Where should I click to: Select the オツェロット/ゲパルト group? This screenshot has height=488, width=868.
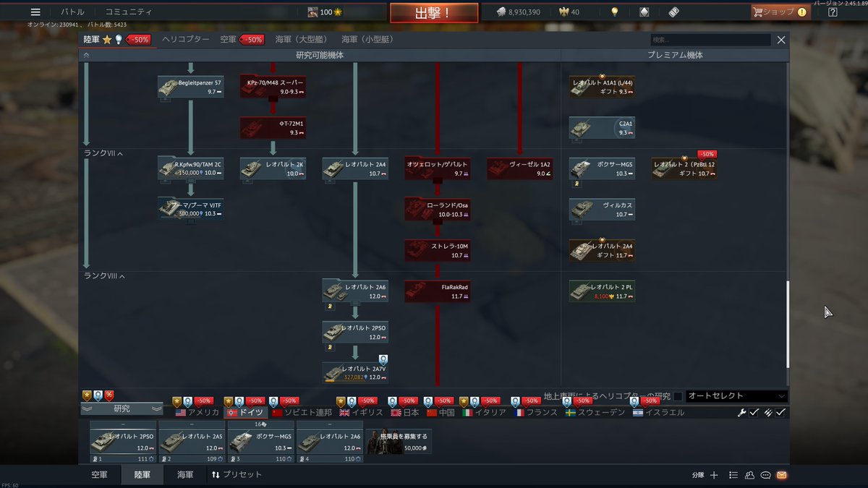pyautogui.click(x=438, y=168)
